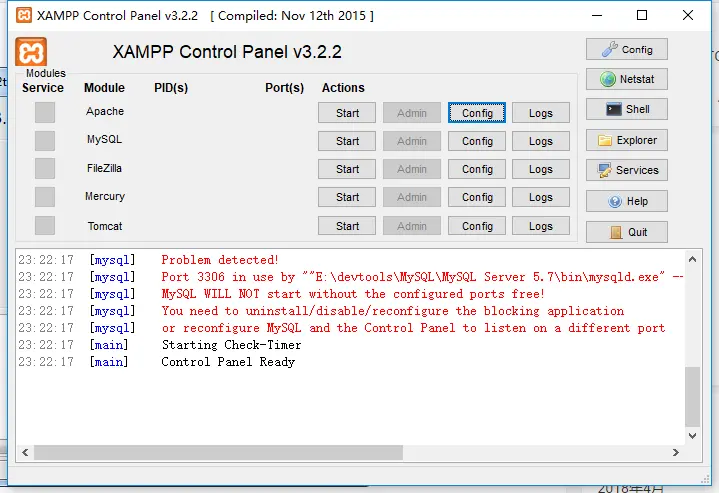719x493 pixels.
Task: Click the Tomcat module name
Action: pos(105,226)
